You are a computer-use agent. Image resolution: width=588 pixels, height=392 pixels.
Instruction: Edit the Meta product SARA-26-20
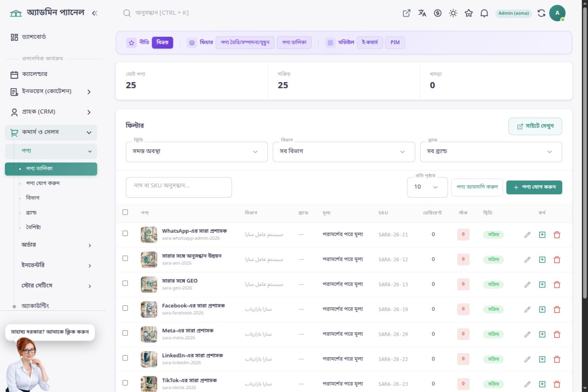[x=527, y=334]
